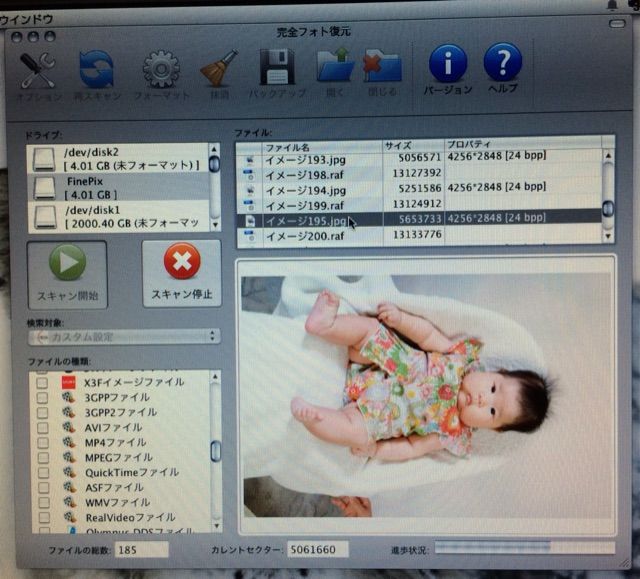Open the オプション tools icon
Image resolution: width=640 pixels, height=579 pixels.
point(38,70)
